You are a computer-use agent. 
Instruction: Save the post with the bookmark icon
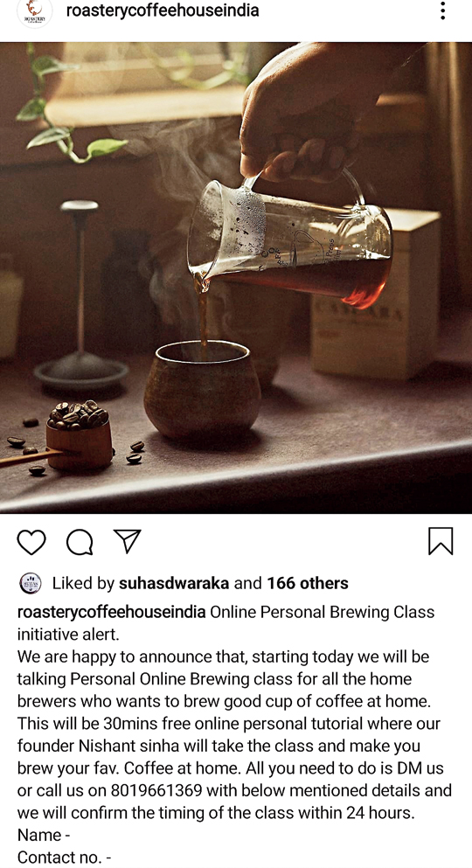pyautogui.click(x=441, y=541)
